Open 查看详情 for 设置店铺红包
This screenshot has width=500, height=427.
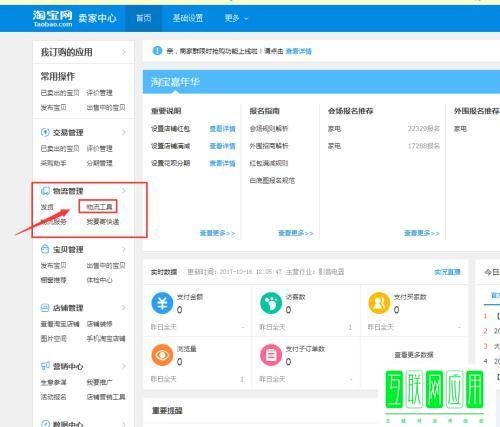tap(222, 129)
